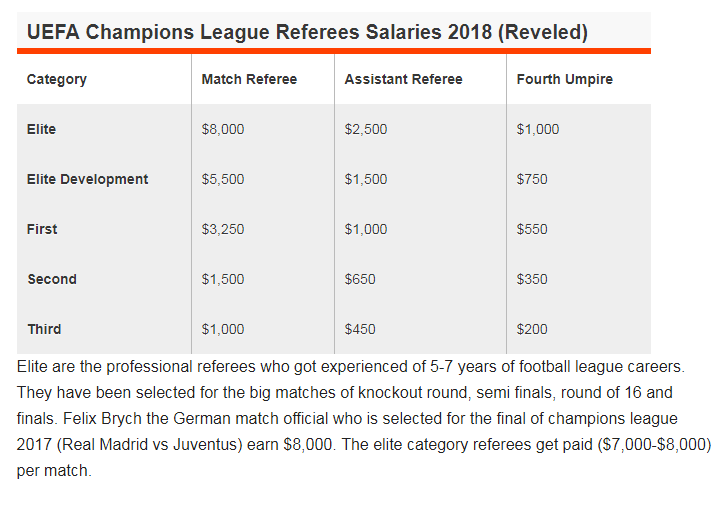Select the $3,250 match referee cell
This screenshot has width=715, height=509.
coord(223,229)
